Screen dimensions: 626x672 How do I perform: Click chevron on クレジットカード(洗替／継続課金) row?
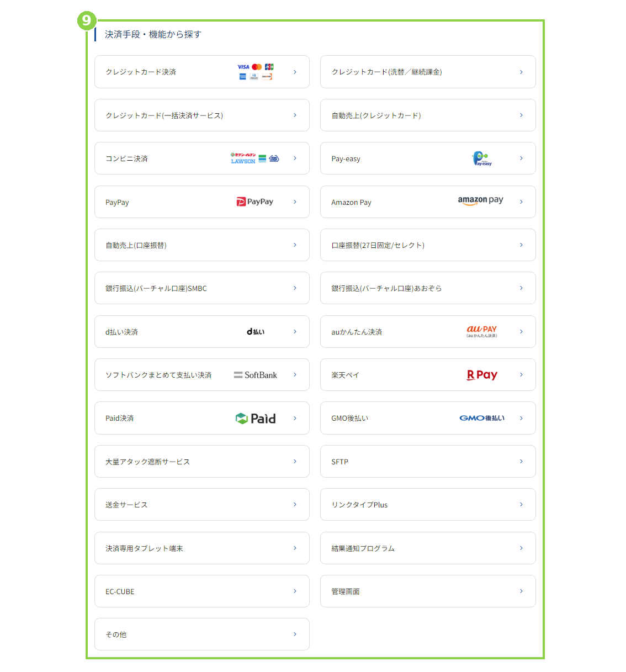521,72
